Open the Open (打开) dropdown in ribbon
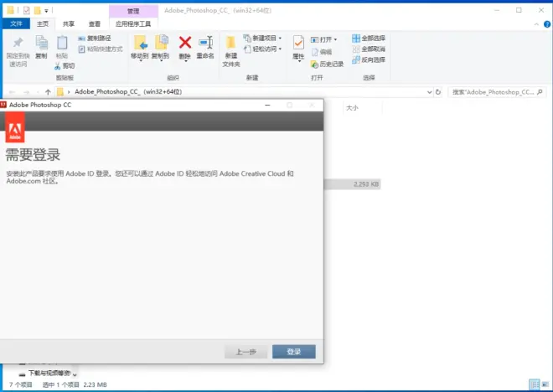Viewport: 553px width, 392px height. [x=323, y=39]
